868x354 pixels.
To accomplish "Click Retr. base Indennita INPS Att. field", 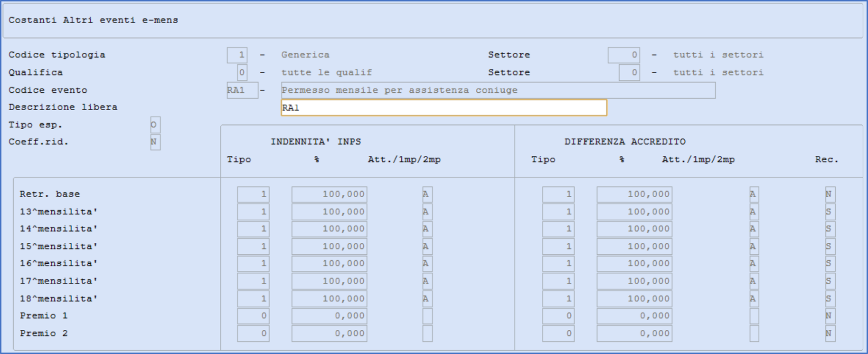I will (427, 194).
